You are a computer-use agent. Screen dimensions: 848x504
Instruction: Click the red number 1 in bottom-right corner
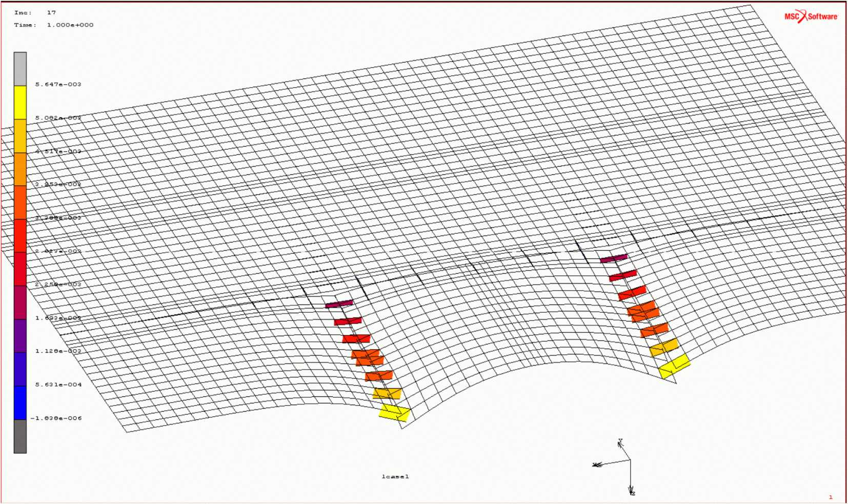pyautogui.click(x=831, y=497)
